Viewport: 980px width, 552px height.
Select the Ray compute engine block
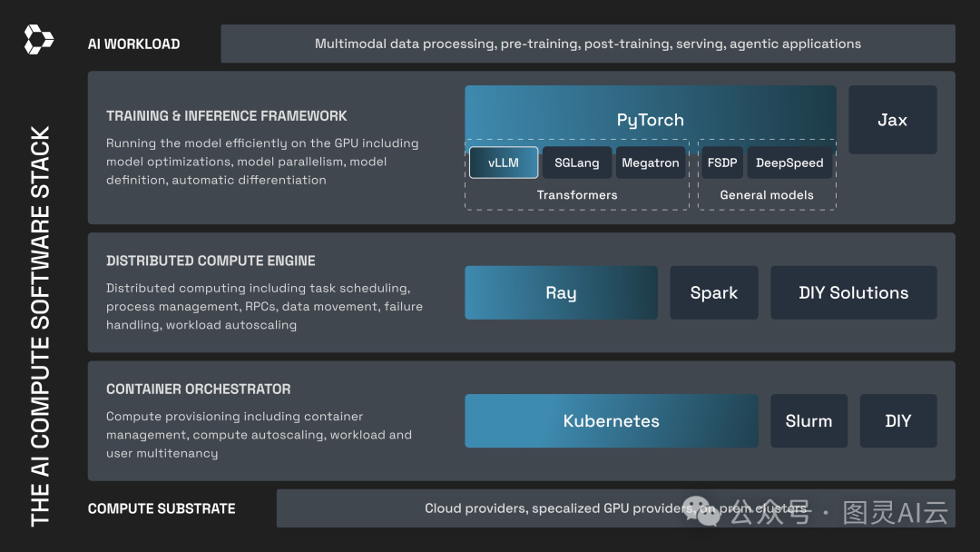tap(562, 292)
